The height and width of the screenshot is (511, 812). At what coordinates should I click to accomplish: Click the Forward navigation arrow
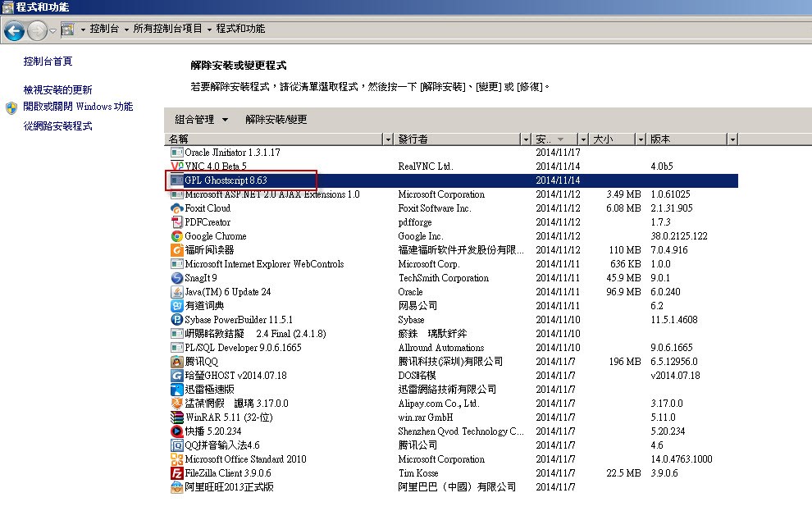coord(37,31)
